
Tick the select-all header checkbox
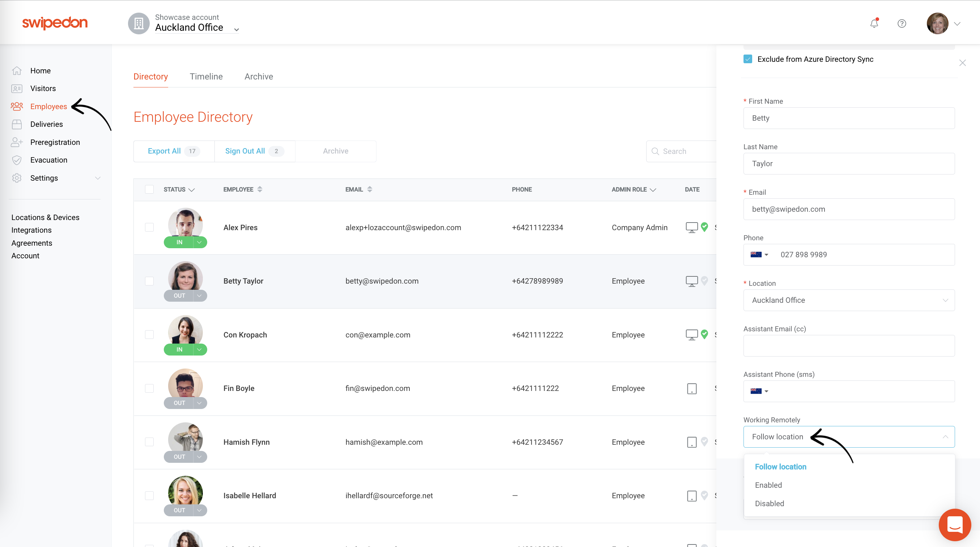point(149,189)
